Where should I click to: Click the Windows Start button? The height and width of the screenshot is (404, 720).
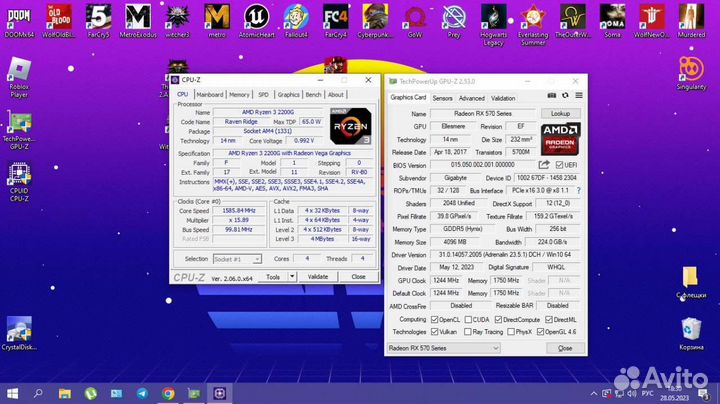point(13,393)
